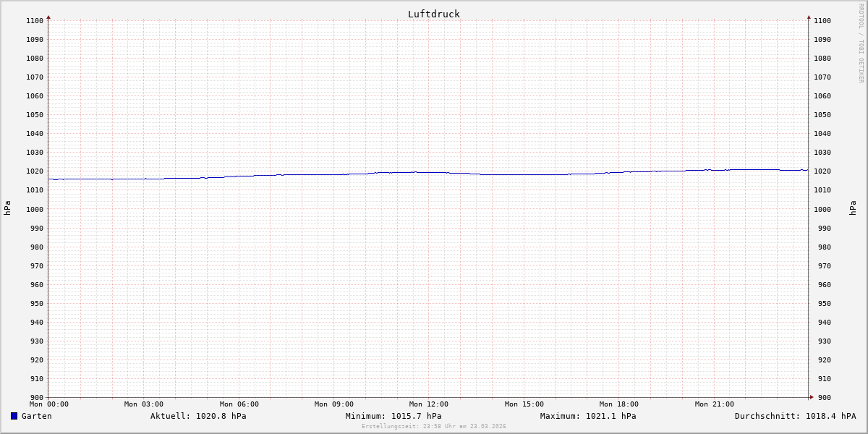Click the Erstellungszeit timestamp footer text

[x=433, y=426]
